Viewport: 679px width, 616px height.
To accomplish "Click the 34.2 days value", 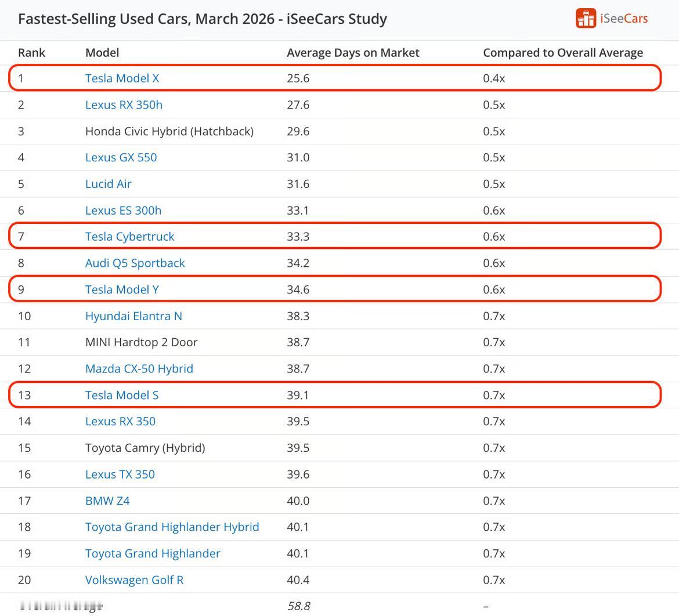I will tap(298, 263).
